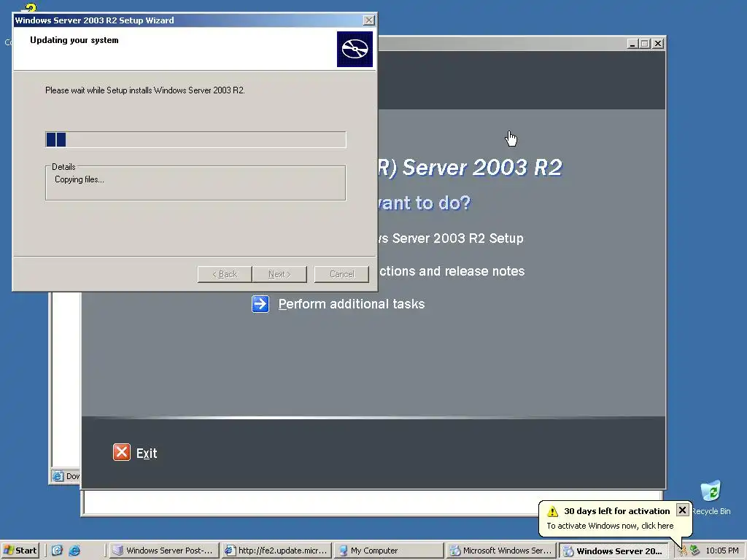Click 'To activate Windows now, click here'

point(610,526)
